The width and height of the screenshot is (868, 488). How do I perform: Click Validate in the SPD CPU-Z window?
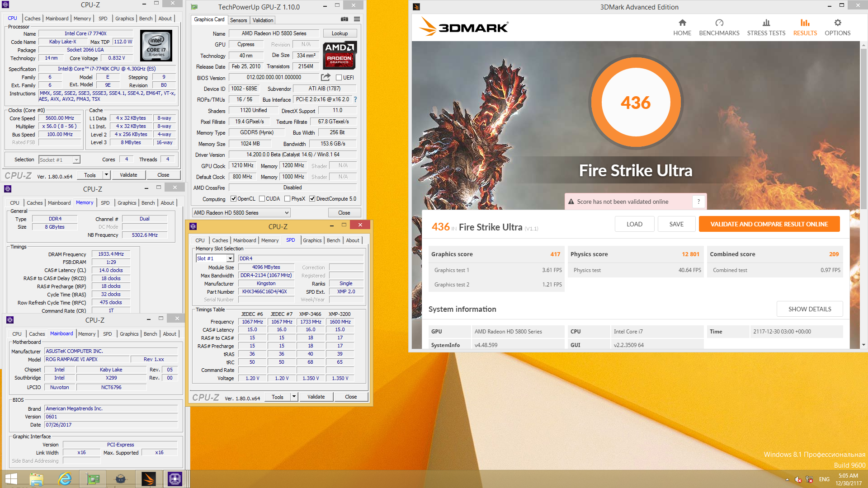pyautogui.click(x=316, y=397)
